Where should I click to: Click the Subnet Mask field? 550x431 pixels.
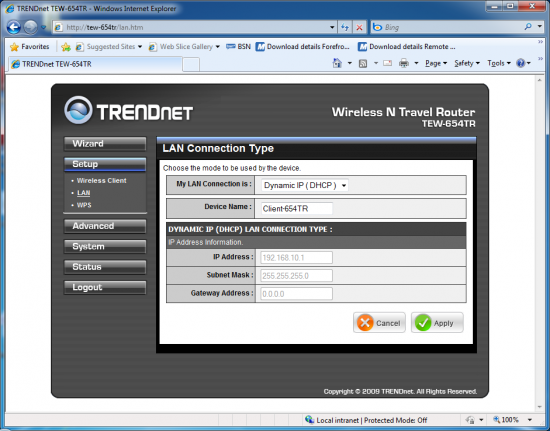click(297, 276)
